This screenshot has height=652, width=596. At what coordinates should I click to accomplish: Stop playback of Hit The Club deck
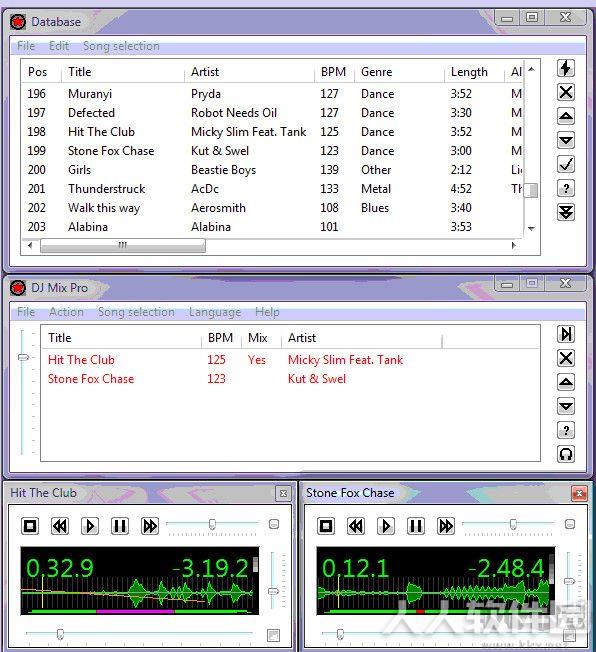point(30,526)
